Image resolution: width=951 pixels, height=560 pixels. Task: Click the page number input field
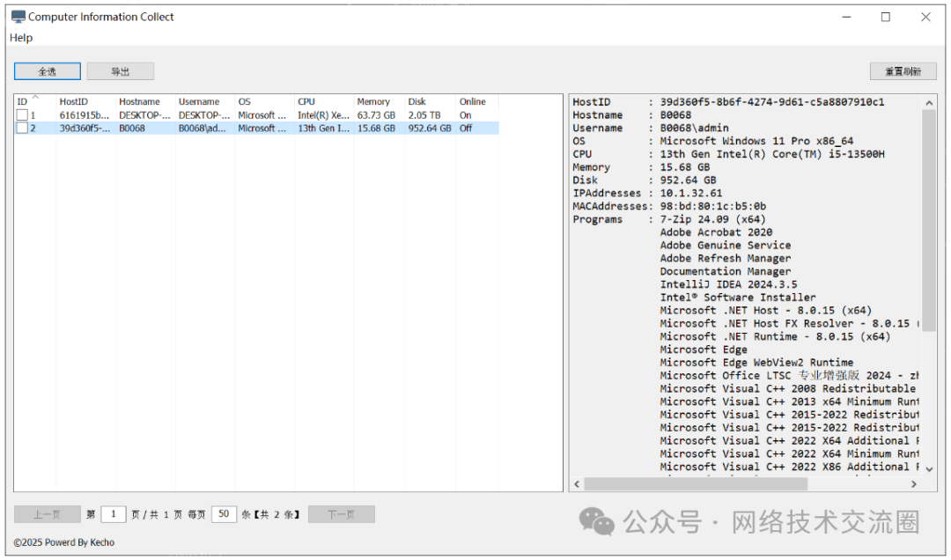pos(114,514)
